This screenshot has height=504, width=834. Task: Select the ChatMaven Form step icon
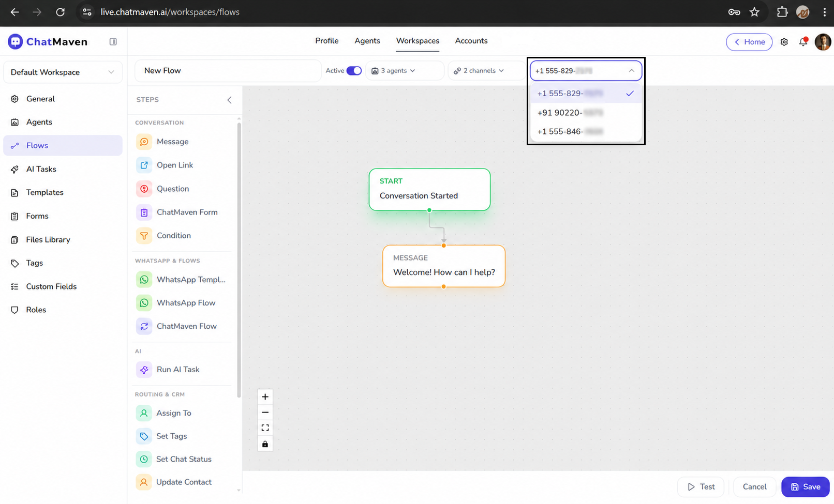coord(144,212)
